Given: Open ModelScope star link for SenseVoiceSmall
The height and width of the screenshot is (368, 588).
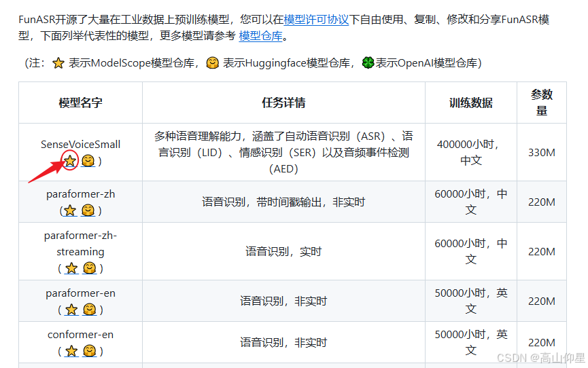Looking at the screenshot, I should click(70, 161).
